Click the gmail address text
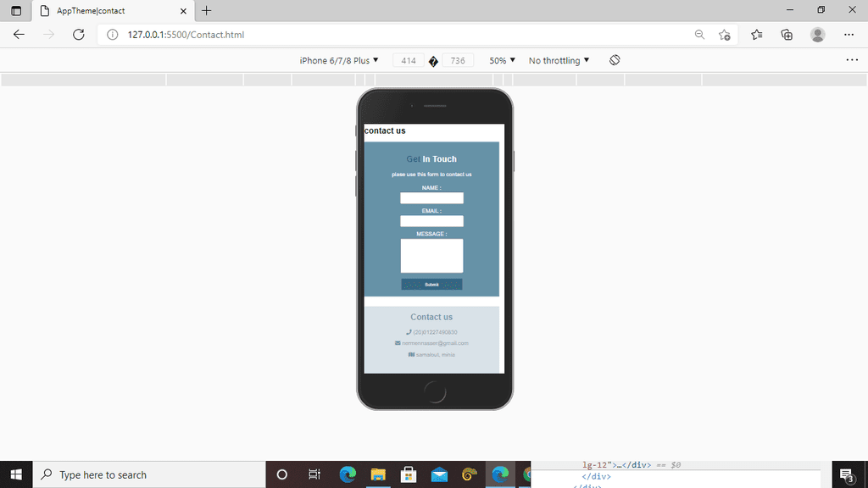Viewport: 868px width, 488px height. pos(435,343)
